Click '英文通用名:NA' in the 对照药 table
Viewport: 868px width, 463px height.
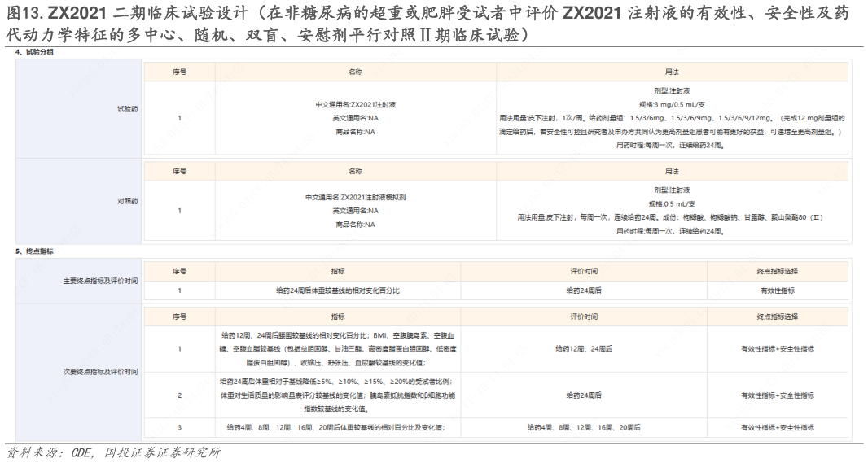click(x=355, y=211)
